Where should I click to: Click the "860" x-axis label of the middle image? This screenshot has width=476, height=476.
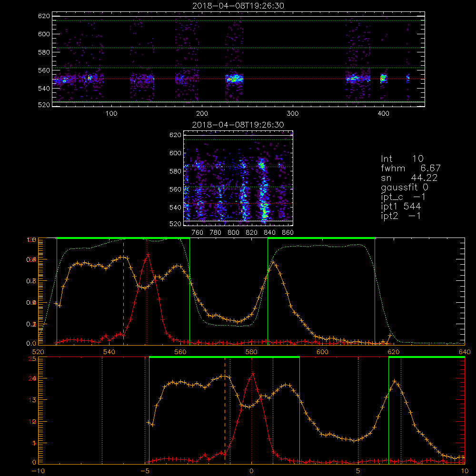(x=288, y=233)
